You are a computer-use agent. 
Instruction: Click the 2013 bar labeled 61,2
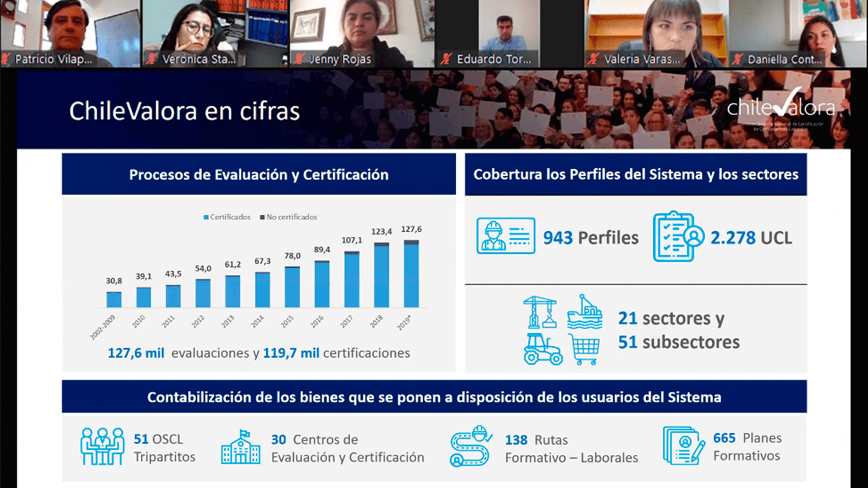point(233,292)
